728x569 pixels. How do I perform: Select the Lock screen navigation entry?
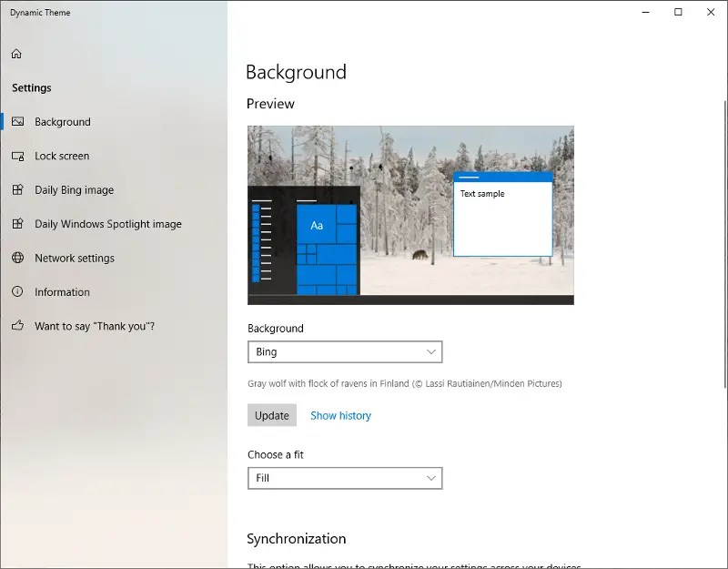coord(64,156)
